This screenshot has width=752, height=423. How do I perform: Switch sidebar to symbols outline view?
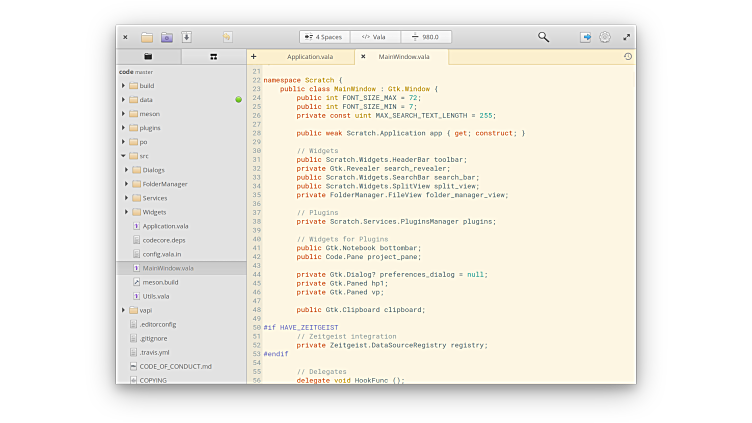coord(213,57)
